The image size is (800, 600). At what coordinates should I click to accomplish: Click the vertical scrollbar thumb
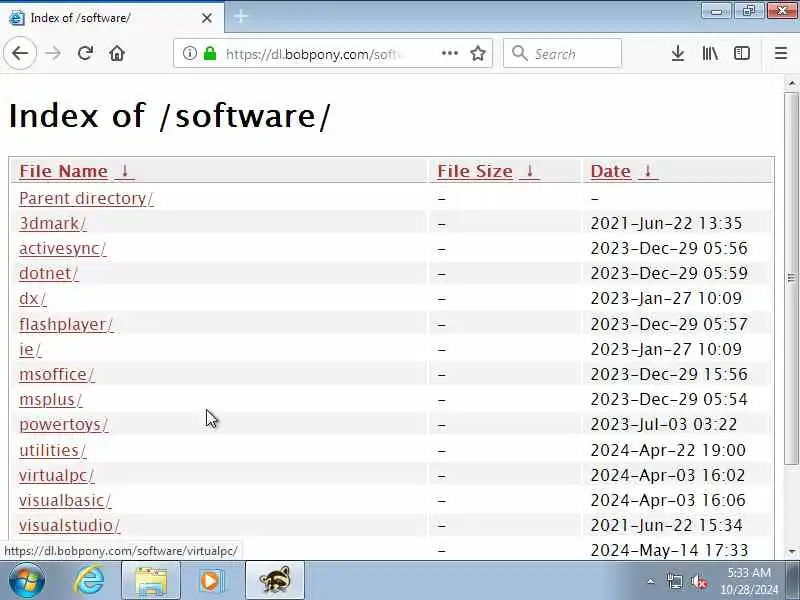[791, 279]
